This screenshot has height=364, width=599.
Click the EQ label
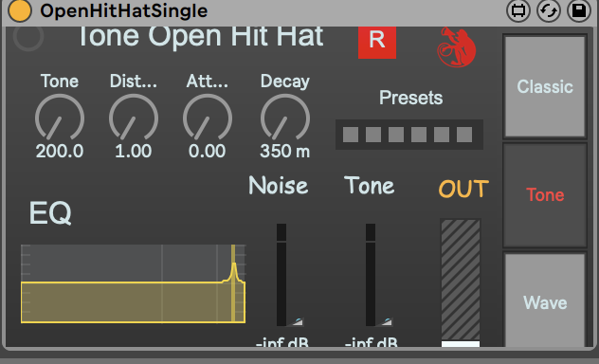click(x=50, y=213)
